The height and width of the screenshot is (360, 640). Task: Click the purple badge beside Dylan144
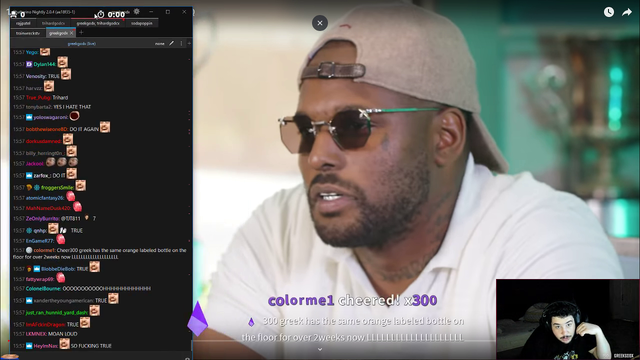click(x=29, y=64)
